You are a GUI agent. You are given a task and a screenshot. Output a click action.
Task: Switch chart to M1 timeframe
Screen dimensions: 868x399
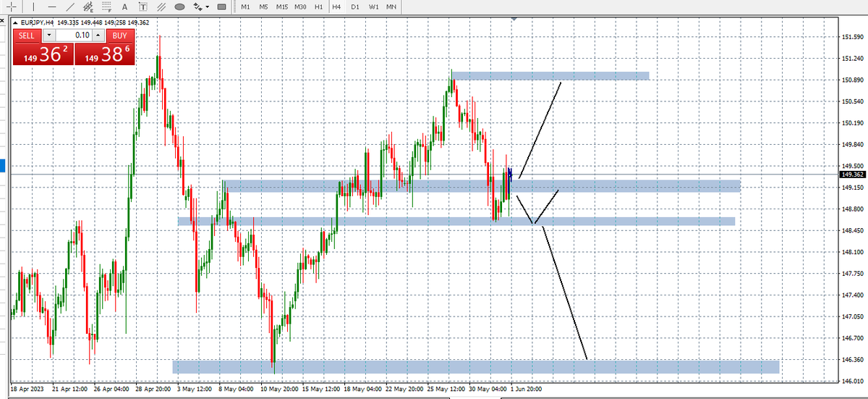tap(245, 7)
